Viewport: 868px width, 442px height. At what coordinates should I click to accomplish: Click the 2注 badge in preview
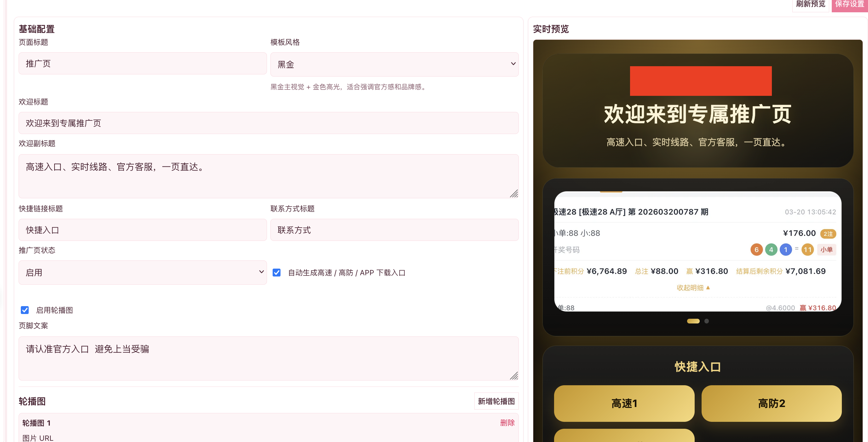click(828, 234)
